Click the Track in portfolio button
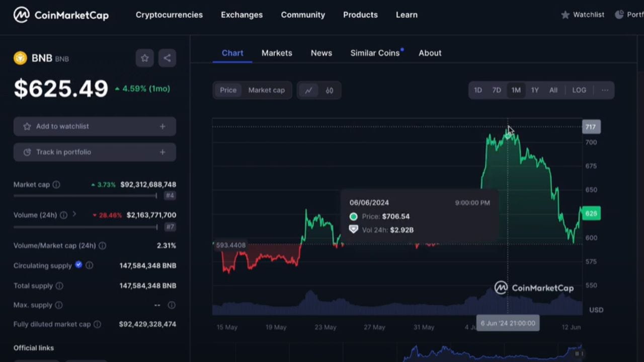The width and height of the screenshot is (644, 362). (x=95, y=152)
